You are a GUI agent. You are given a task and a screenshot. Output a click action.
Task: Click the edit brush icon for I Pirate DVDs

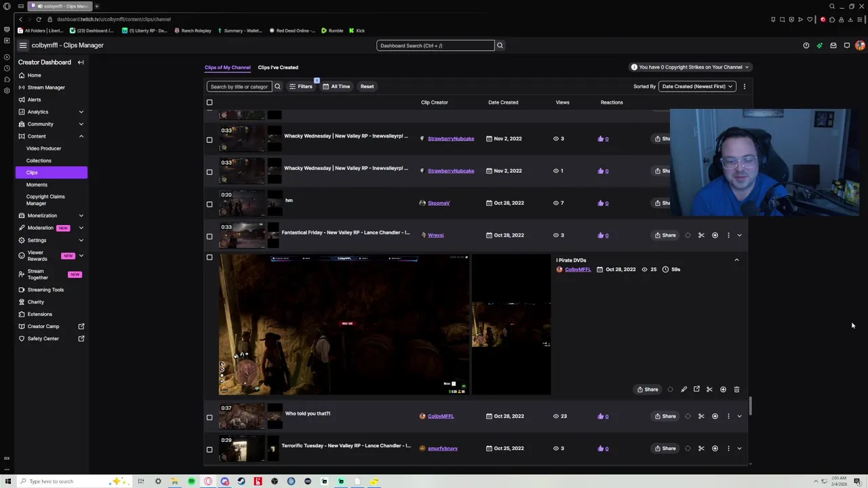[684, 390]
